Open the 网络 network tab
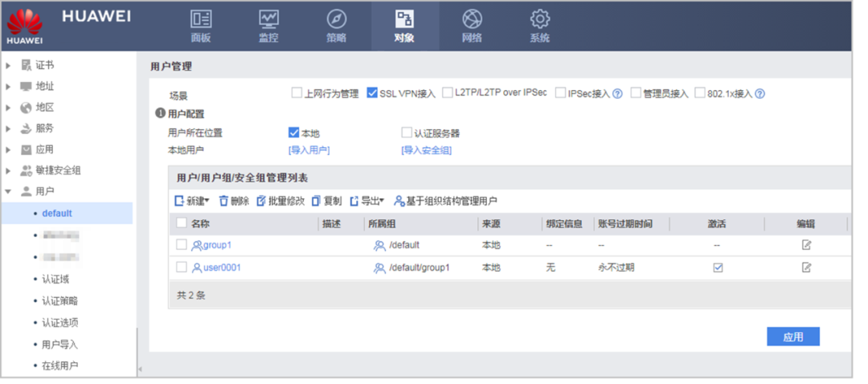Image resolution: width=868 pixels, height=384 pixels. tap(473, 26)
